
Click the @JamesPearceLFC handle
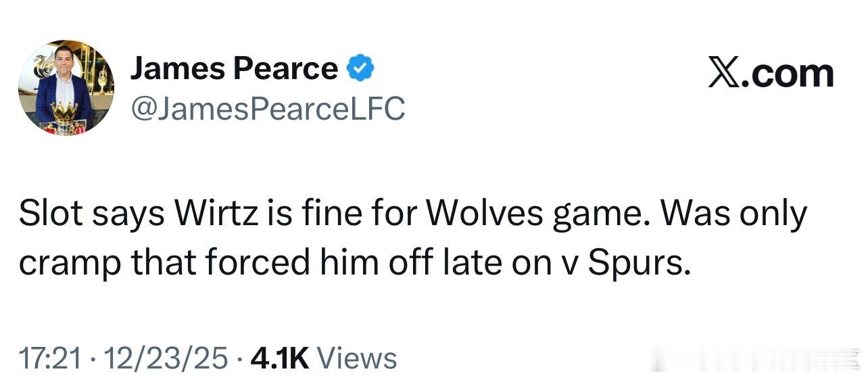[267, 108]
